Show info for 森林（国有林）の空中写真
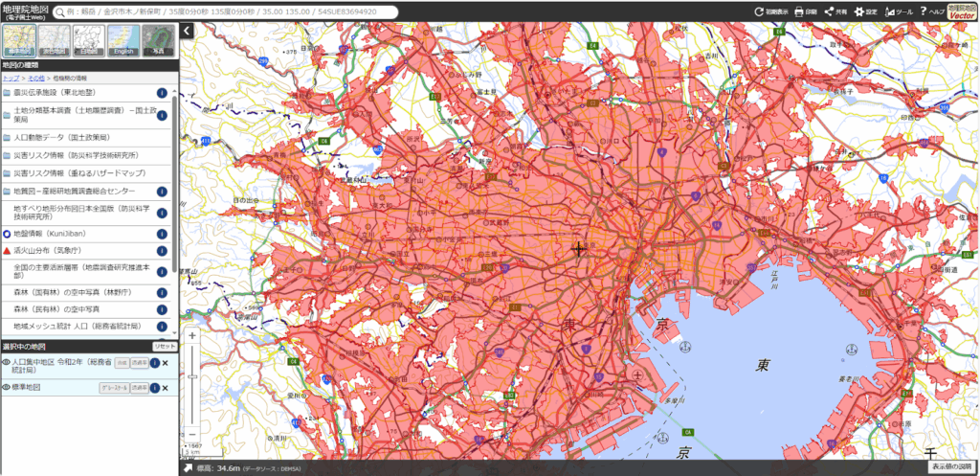The width and height of the screenshot is (980, 476). point(162,293)
